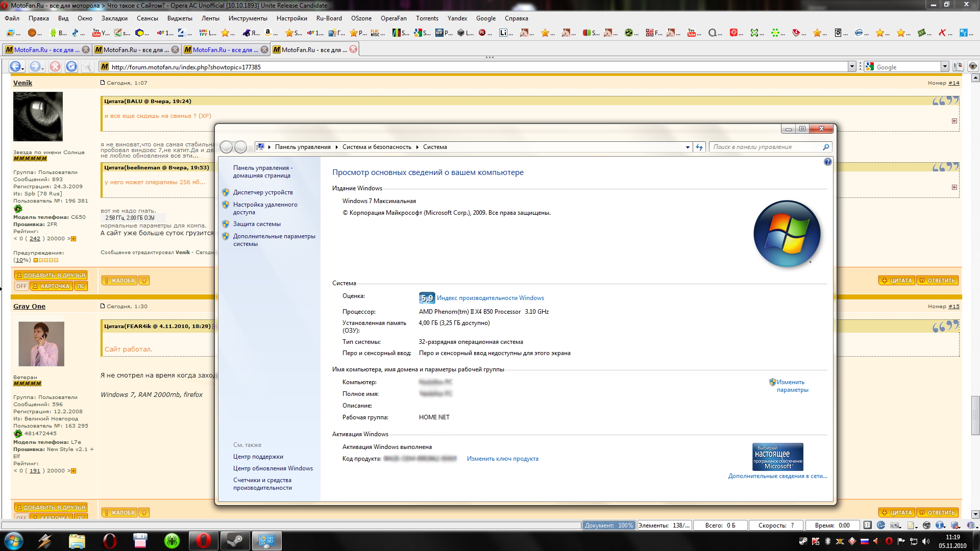Open Центр обновления Windows link
The image size is (980, 551).
pos(273,468)
